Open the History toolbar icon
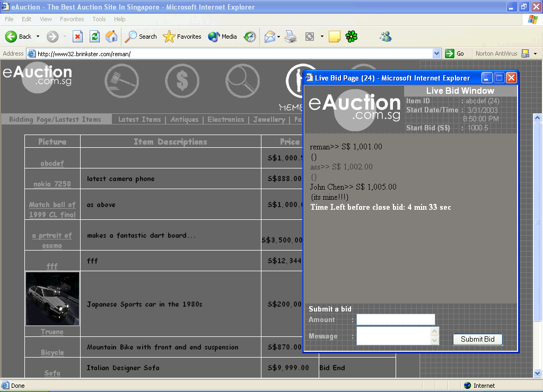Image resolution: width=543 pixels, height=392 pixels. click(250, 37)
